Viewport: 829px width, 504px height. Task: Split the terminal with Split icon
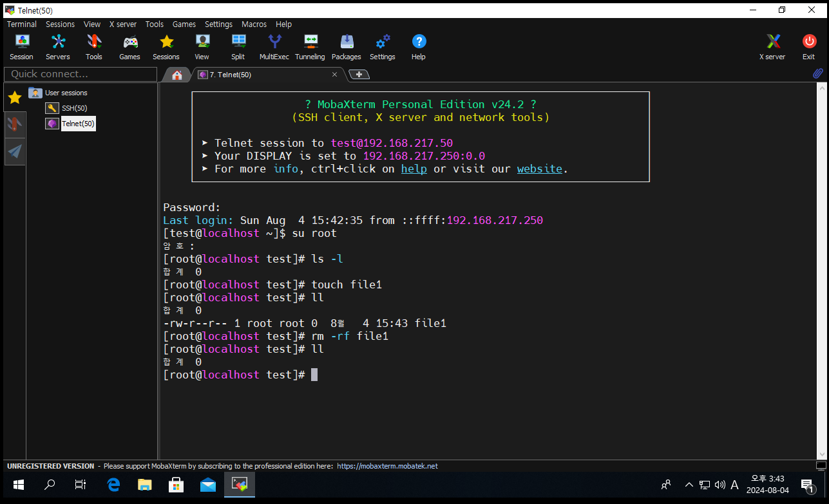[238, 47]
